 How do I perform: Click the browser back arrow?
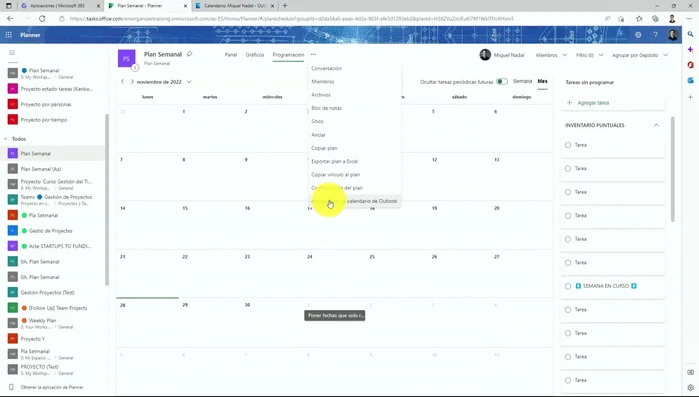(x=10, y=19)
